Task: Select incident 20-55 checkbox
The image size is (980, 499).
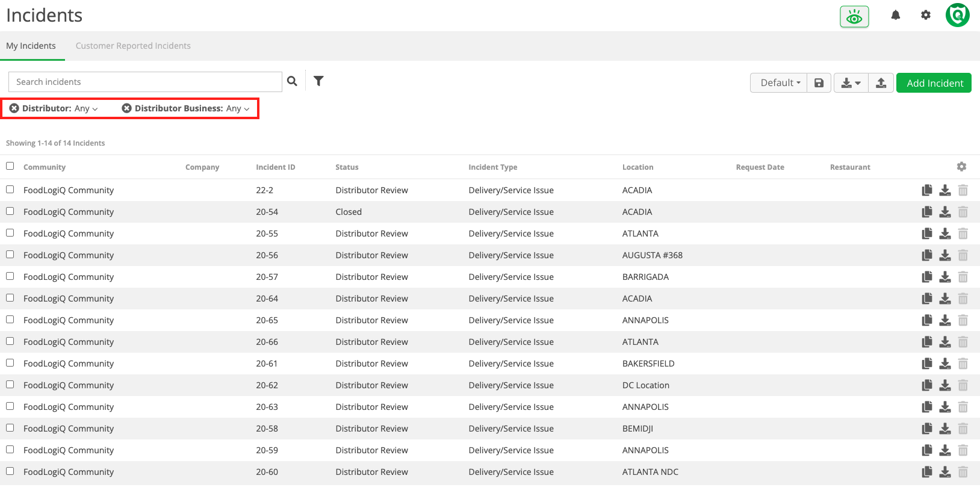Action: coord(10,233)
